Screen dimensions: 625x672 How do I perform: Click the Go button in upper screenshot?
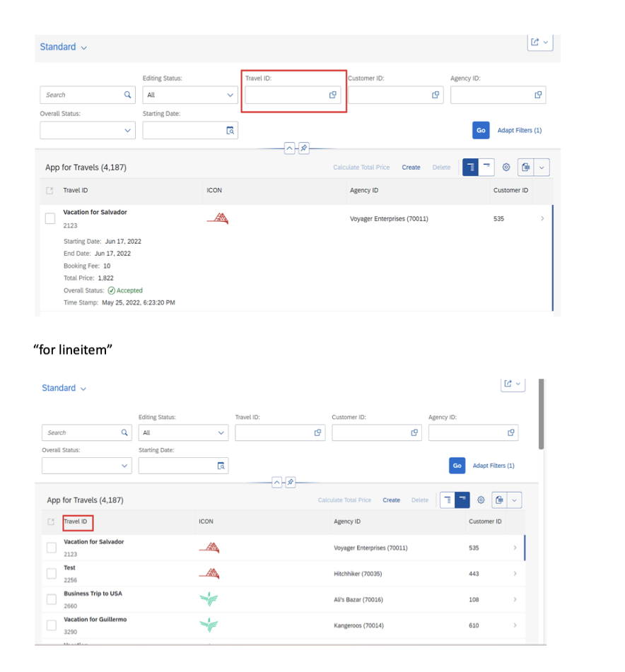coord(481,130)
